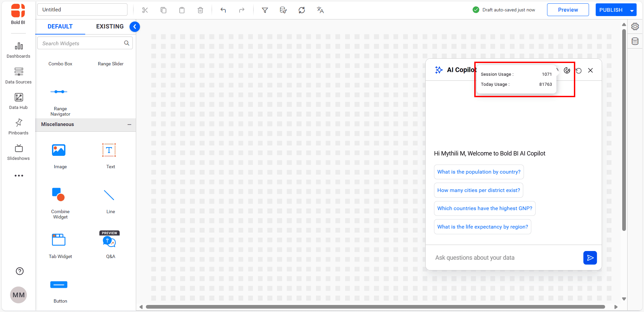Screen dimensions: 644x312
Task: Click 'Which countries have the highest GNP?' suggestion
Action: coord(484,208)
